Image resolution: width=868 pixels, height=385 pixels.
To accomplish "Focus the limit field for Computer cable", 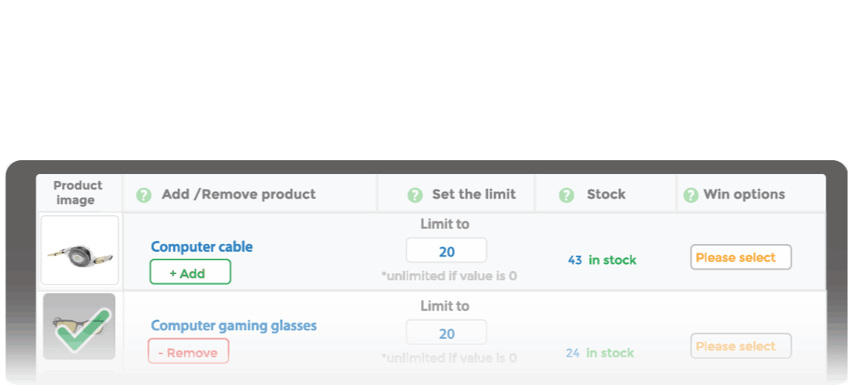I will tap(446, 251).
